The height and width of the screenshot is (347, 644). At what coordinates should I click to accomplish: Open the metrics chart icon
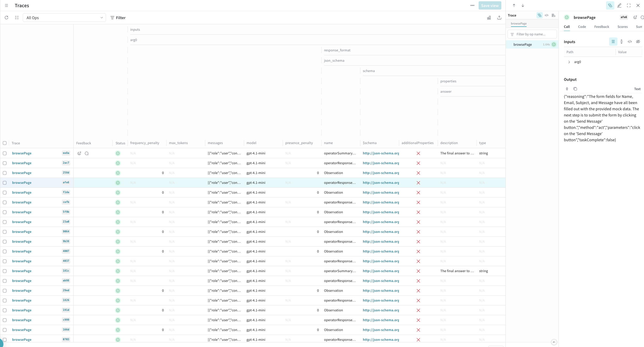(x=489, y=18)
